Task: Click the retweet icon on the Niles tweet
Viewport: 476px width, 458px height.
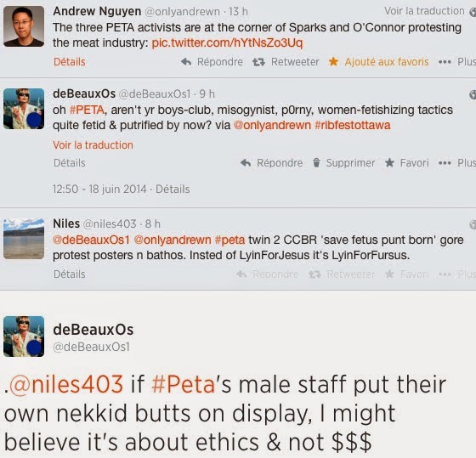Action: (314, 274)
